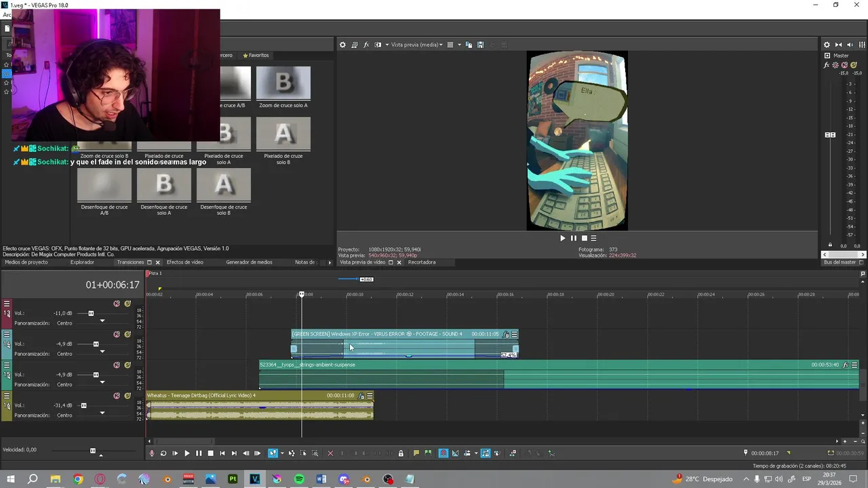Mute audio track 15
The image size is (868, 488).
click(x=117, y=365)
